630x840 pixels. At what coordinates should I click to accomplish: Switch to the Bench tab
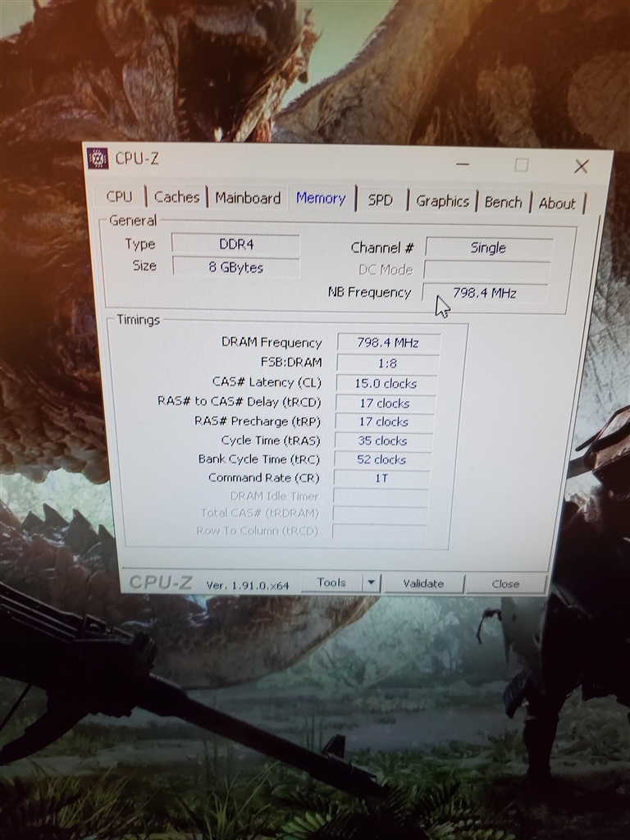click(x=503, y=203)
